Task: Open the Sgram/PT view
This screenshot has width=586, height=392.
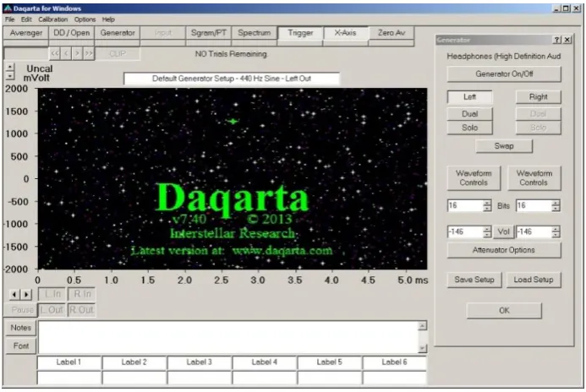Action: click(209, 33)
